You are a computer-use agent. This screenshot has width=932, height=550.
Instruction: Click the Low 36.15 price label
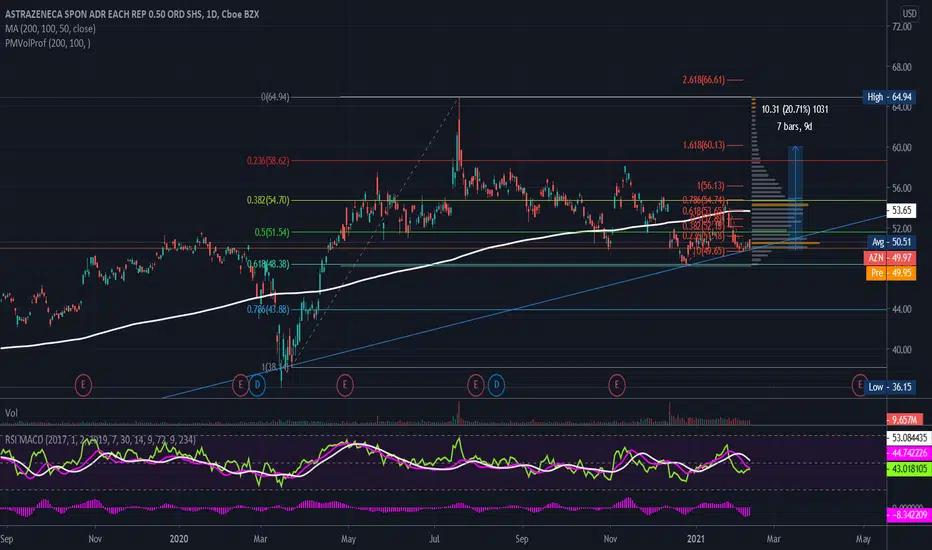[x=890, y=387]
